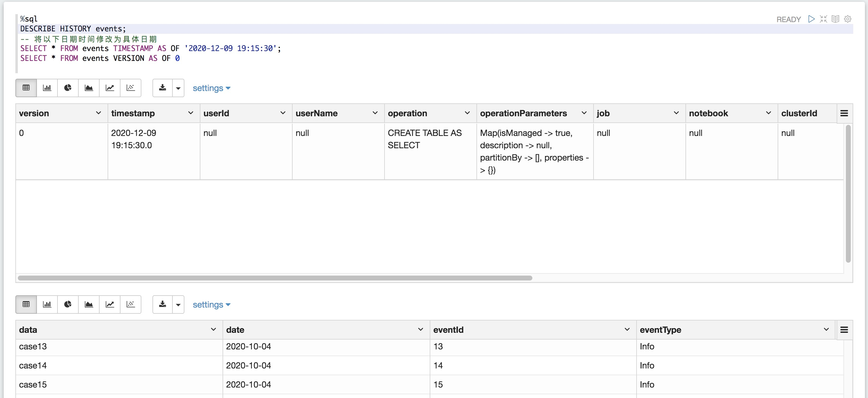Open the userName column menu
Screen dimensions: 868x398
pyautogui.click(x=375, y=113)
